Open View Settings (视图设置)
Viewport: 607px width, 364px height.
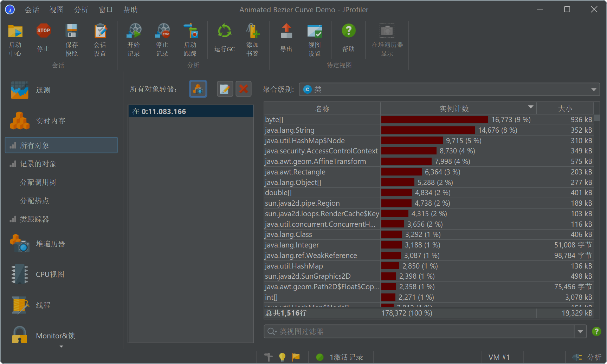[315, 40]
